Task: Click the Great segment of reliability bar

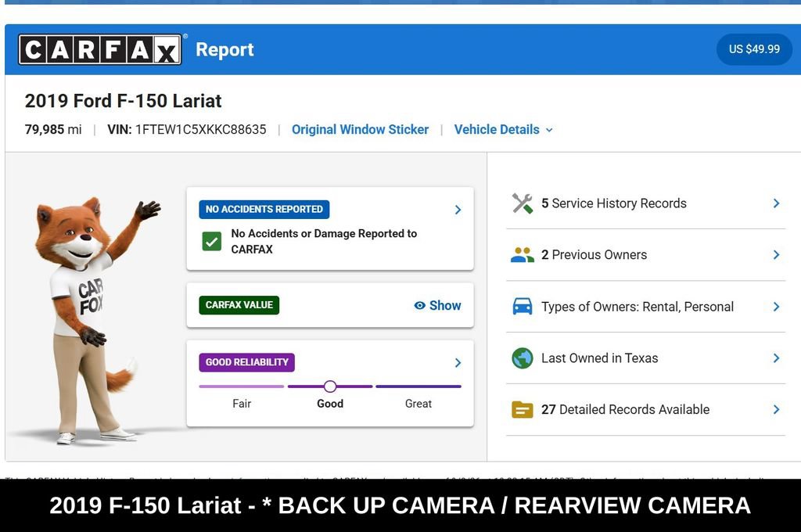Action: [418, 386]
